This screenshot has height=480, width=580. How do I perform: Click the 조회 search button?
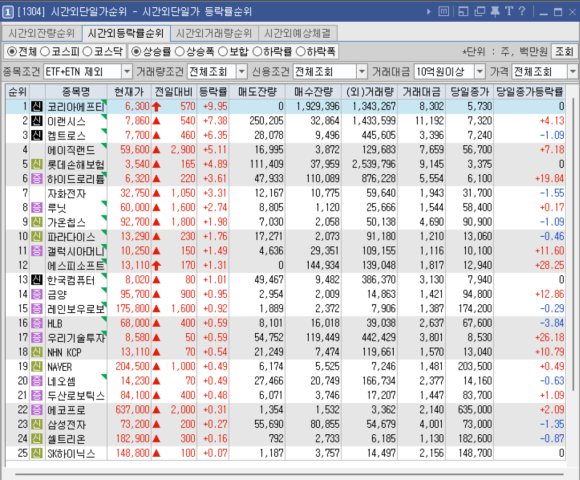564,51
